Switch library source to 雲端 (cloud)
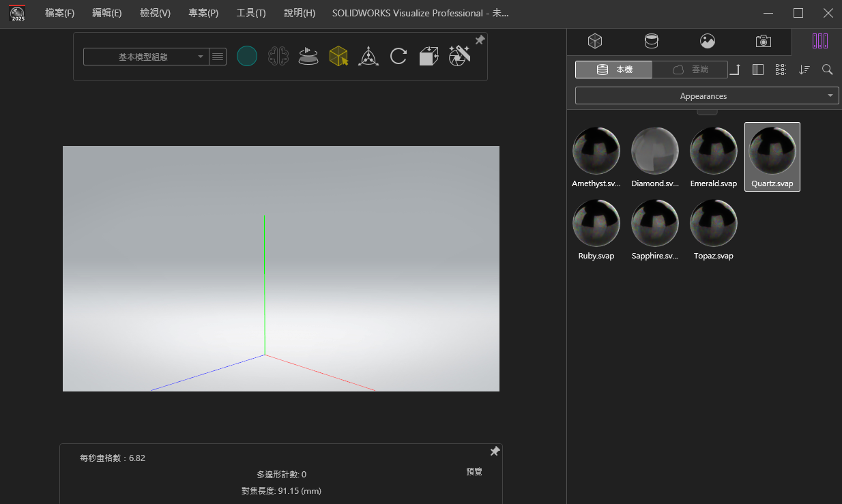Viewport: 842px width, 504px height. [690, 70]
